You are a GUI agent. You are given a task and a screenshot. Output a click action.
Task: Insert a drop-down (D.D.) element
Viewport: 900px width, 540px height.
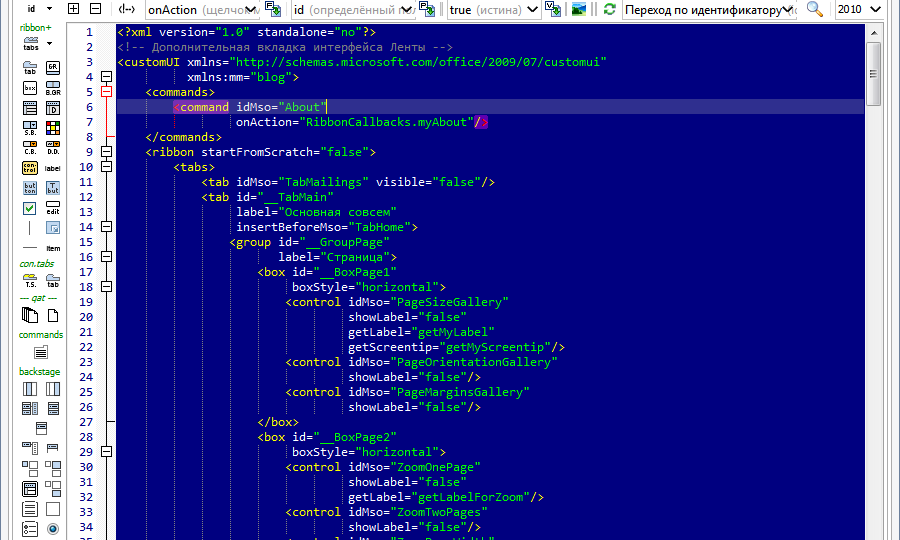[x=53, y=147]
